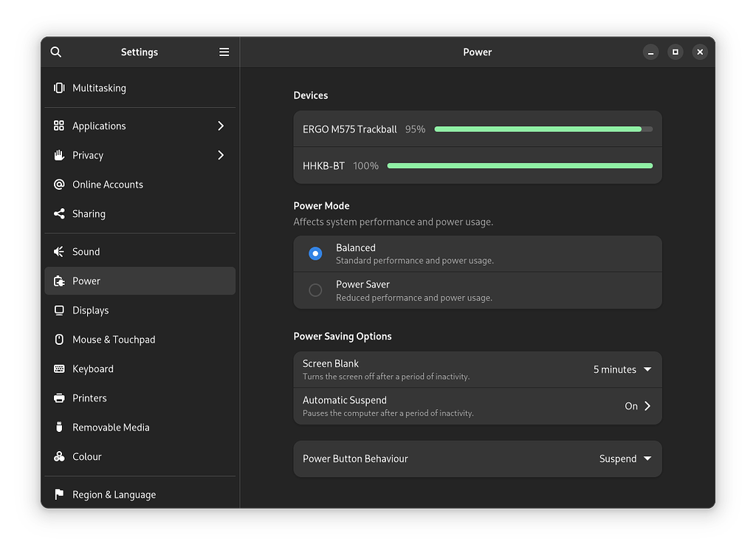Click the Keyboard icon in the sidebar
Screen dimensions: 756x553
pyautogui.click(x=59, y=368)
